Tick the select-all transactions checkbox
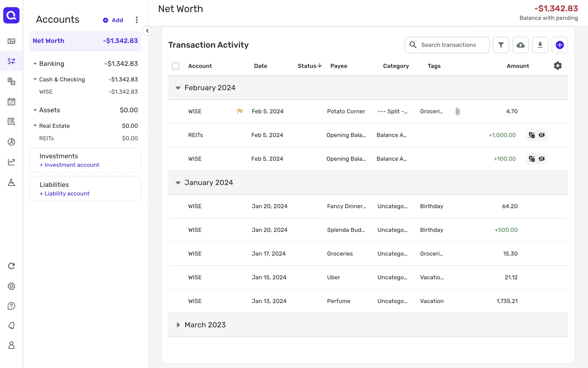Image resolution: width=588 pixels, height=368 pixels. coord(175,66)
